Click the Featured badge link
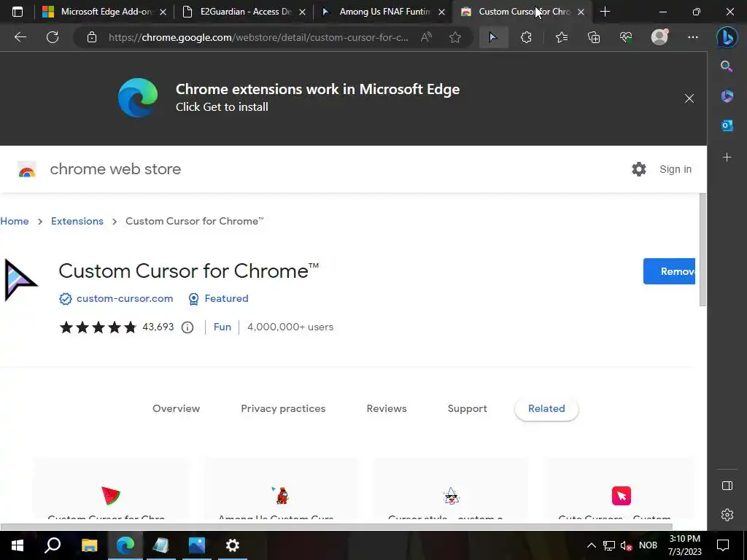 tap(226, 298)
